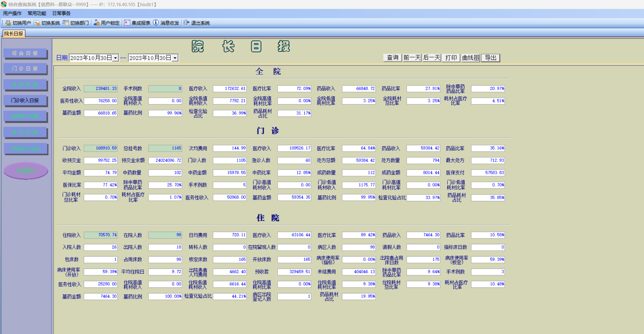Expand the end date dropdown arrow
Viewport: 644px width, 334px height.
coord(175,58)
